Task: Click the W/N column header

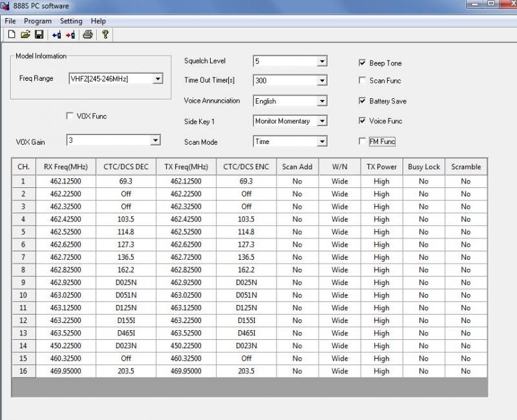Action: (x=340, y=167)
